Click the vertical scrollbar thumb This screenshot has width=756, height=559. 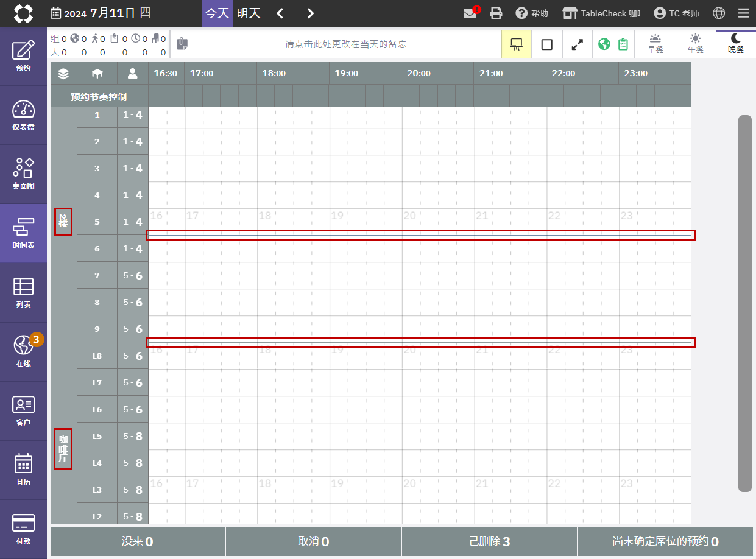click(744, 303)
